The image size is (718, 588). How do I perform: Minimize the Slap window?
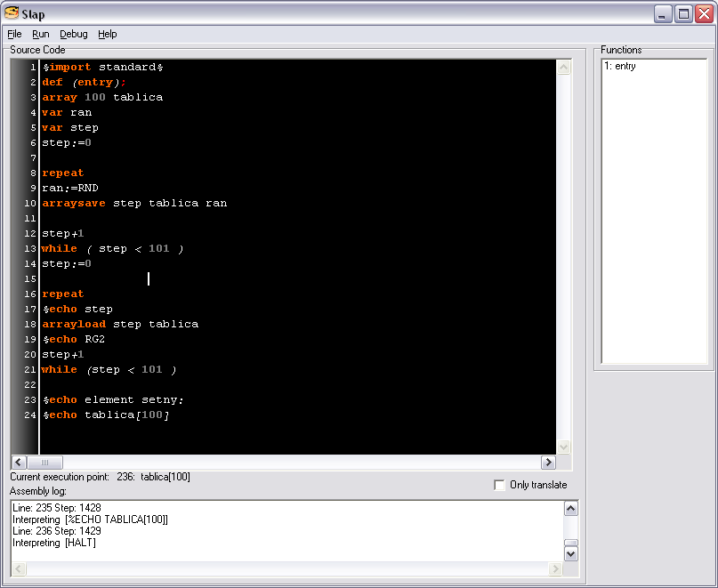click(664, 13)
